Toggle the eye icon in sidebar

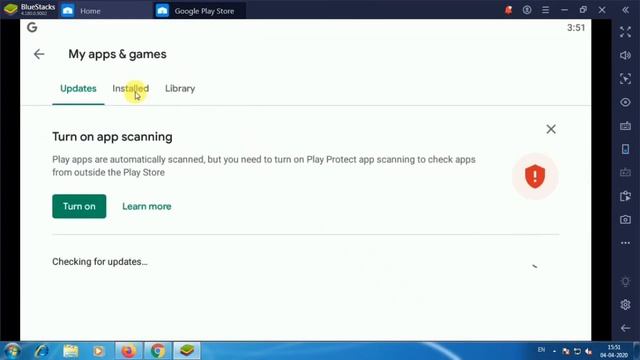click(x=625, y=102)
